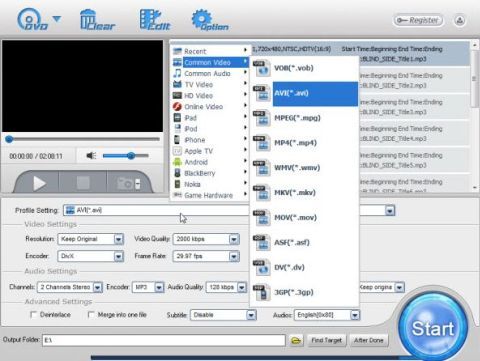Open the DVD source dropdown arrow
The height and width of the screenshot is (361, 480).
(57, 19)
